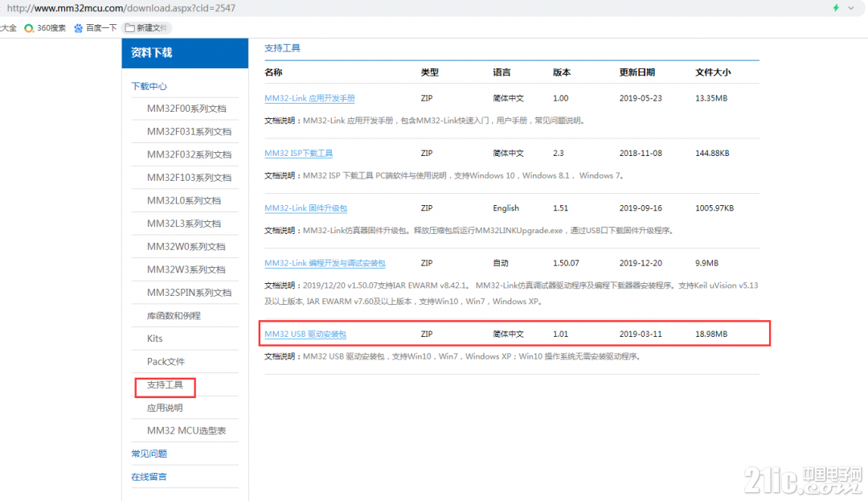Screen dimensions: 868x501
Task: Open MM32W3系列文档 category
Action: point(186,269)
